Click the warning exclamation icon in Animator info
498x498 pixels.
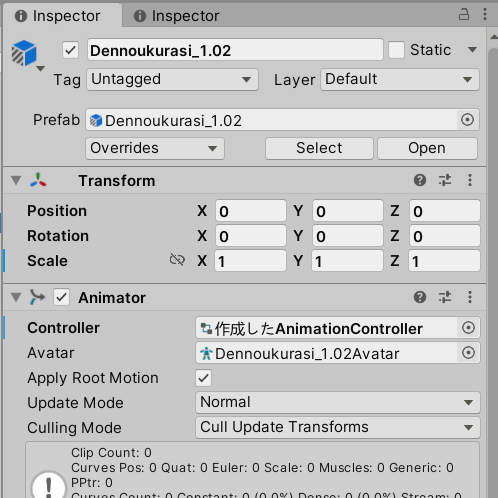(49, 484)
